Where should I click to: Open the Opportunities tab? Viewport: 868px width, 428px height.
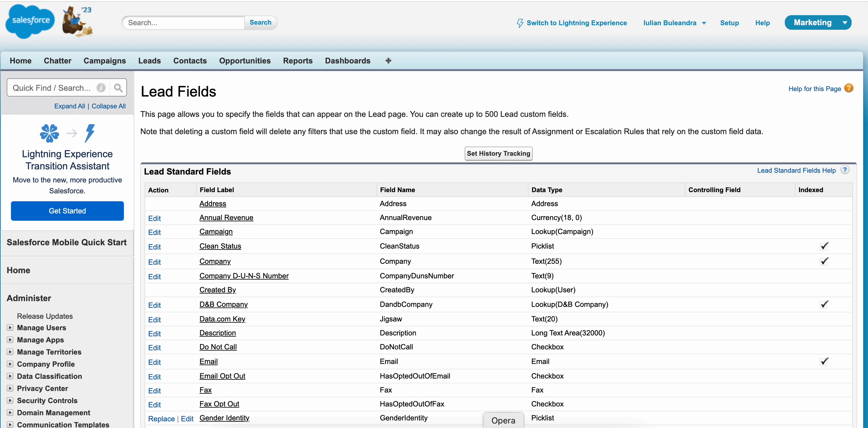click(245, 61)
